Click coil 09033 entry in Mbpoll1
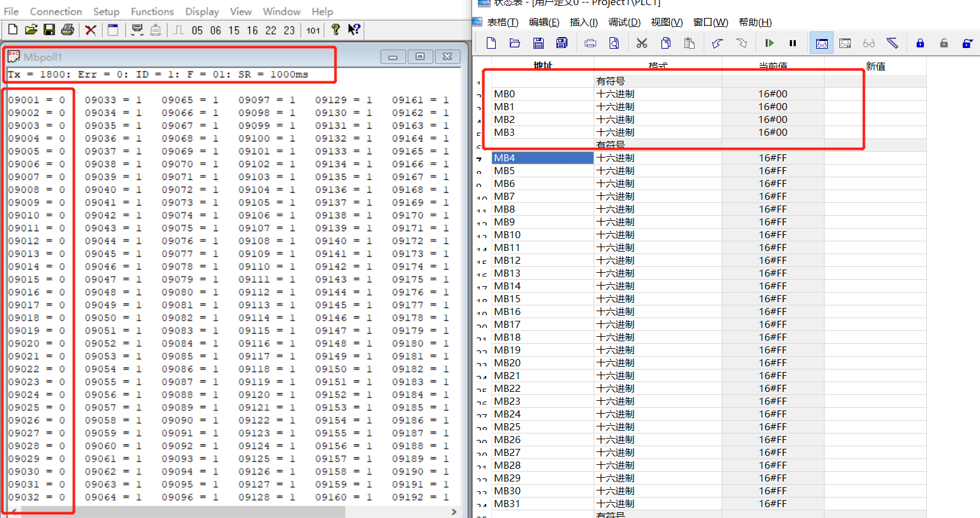This screenshot has width=980, height=518. click(113, 100)
